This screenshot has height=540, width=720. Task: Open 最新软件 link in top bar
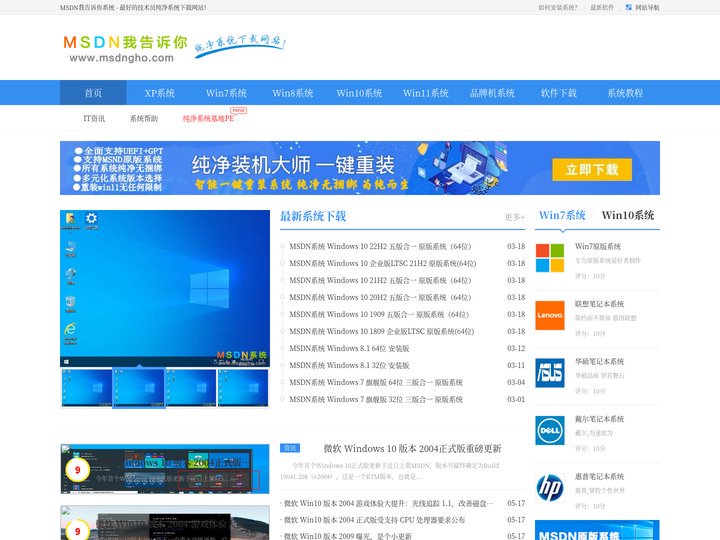click(x=602, y=7)
